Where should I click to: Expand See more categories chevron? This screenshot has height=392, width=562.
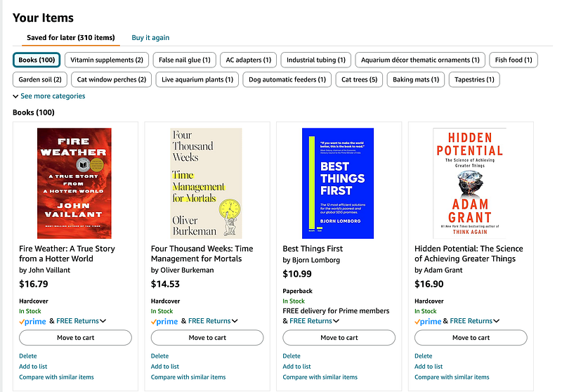(15, 96)
